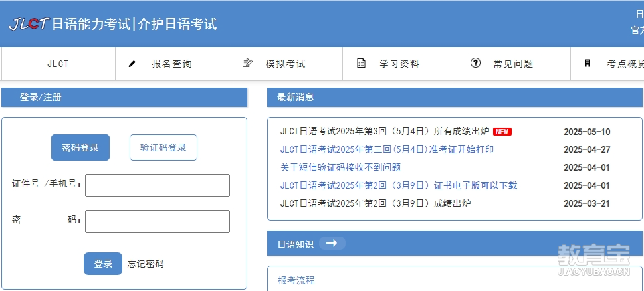Click the 日语能力考试|介护日语考试 site title
Viewport: 644px width, 291px height.
135,24
